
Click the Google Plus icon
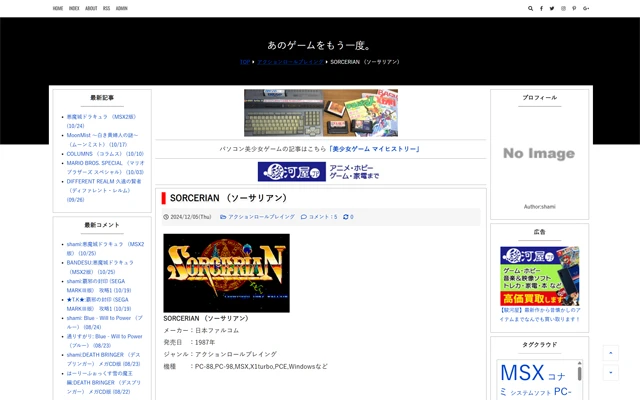point(586,8)
